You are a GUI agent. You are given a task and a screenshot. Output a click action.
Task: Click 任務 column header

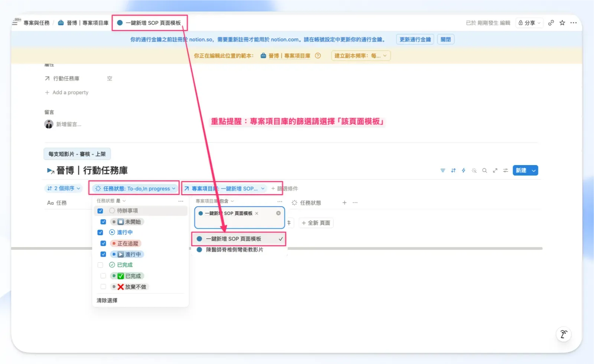coord(57,203)
